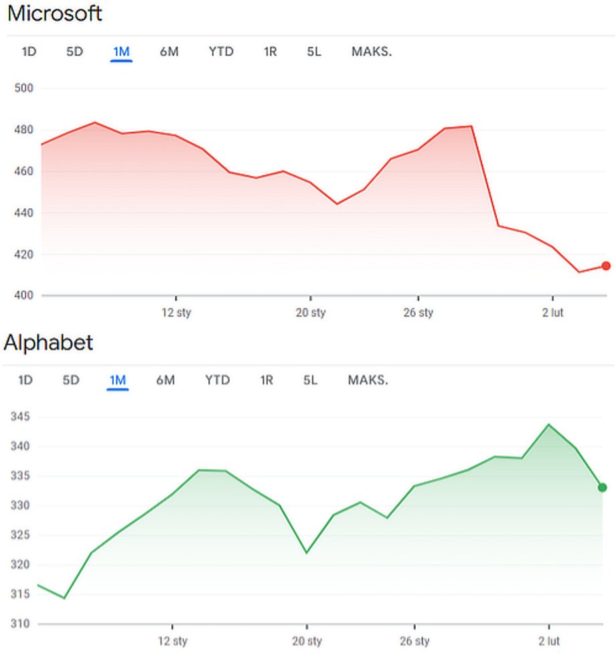
Task: Click the green endpoint dot on Alphabet chart
Action: pos(602,487)
